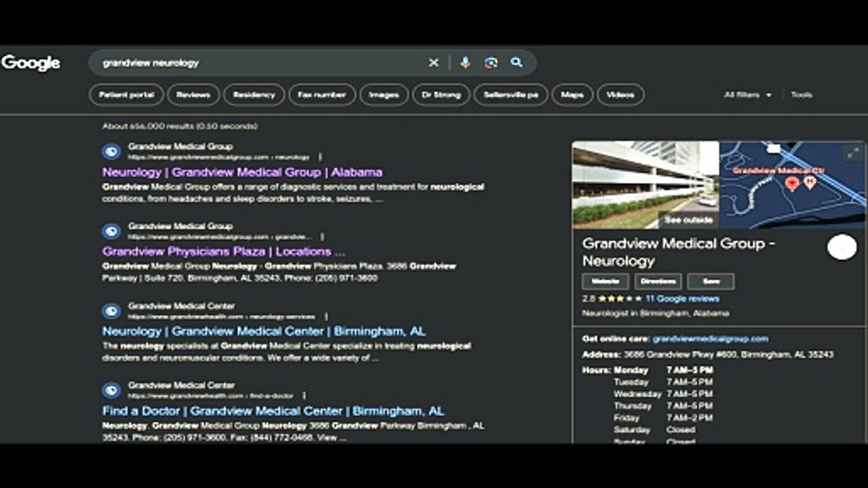
Task: Select the Reviews filter chip
Action: 193,95
